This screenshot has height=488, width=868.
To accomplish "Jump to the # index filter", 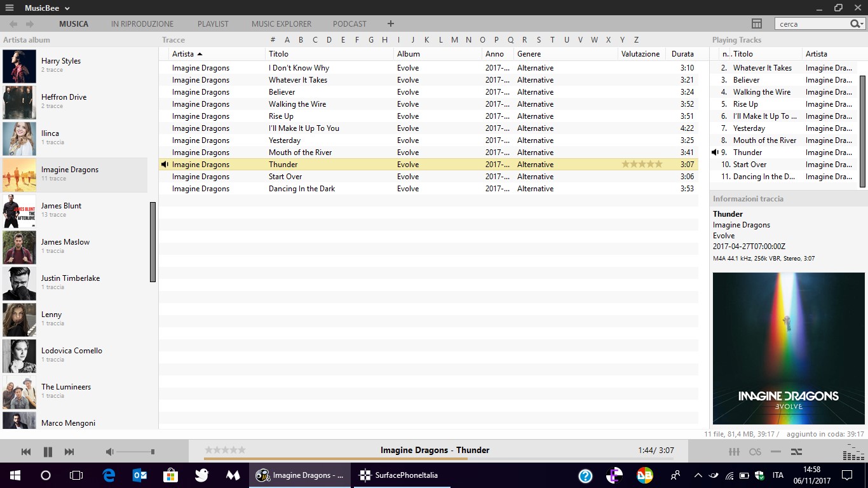I will (x=273, y=39).
